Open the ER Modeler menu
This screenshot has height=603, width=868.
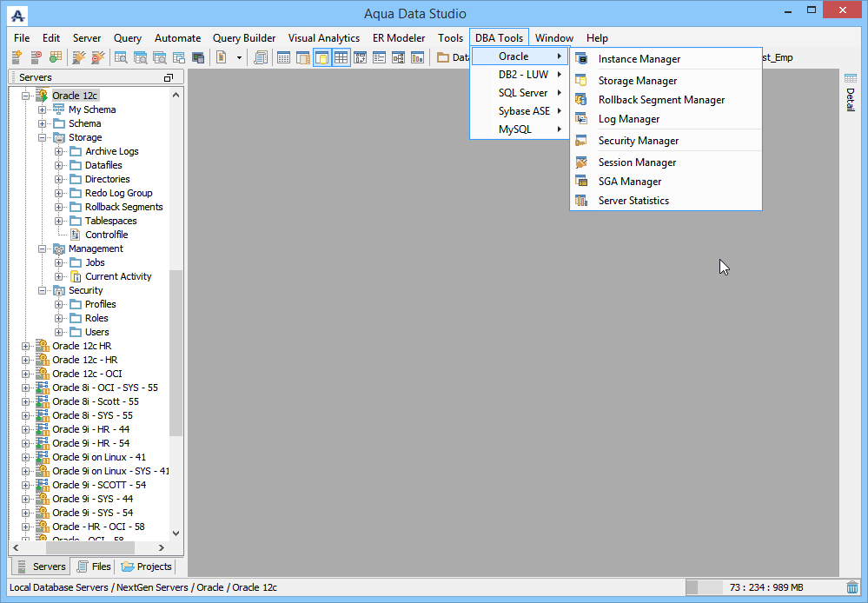[399, 37]
